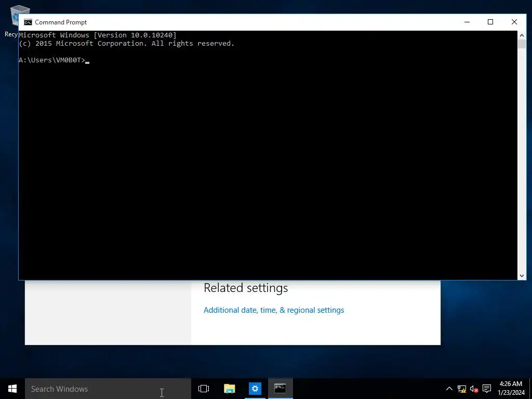
Task: Click the Command Prompt scrollbar up arrow
Action: pos(522,35)
